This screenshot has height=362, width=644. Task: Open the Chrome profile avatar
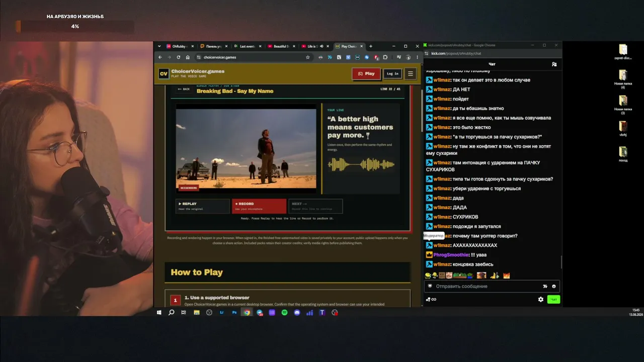[x=408, y=57]
